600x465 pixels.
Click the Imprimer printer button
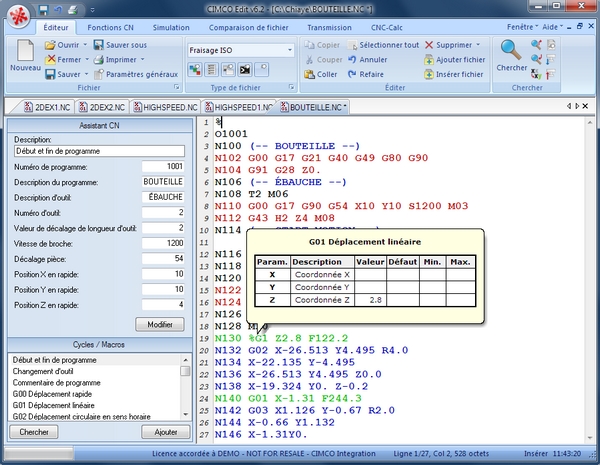(115, 59)
